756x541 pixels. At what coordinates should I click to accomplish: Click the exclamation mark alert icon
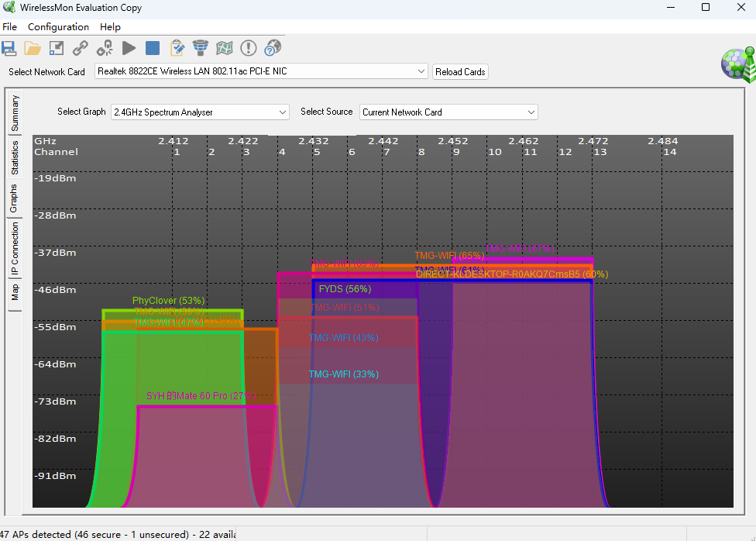(x=249, y=48)
